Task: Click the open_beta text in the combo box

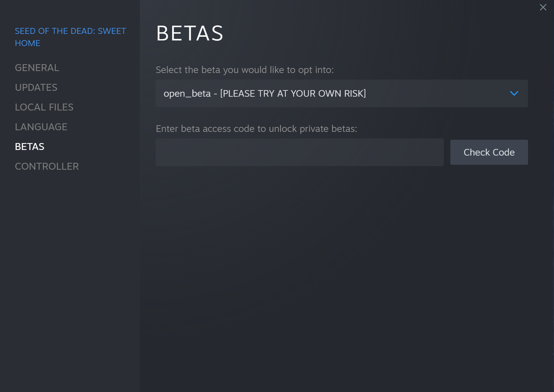Action: 187,94
